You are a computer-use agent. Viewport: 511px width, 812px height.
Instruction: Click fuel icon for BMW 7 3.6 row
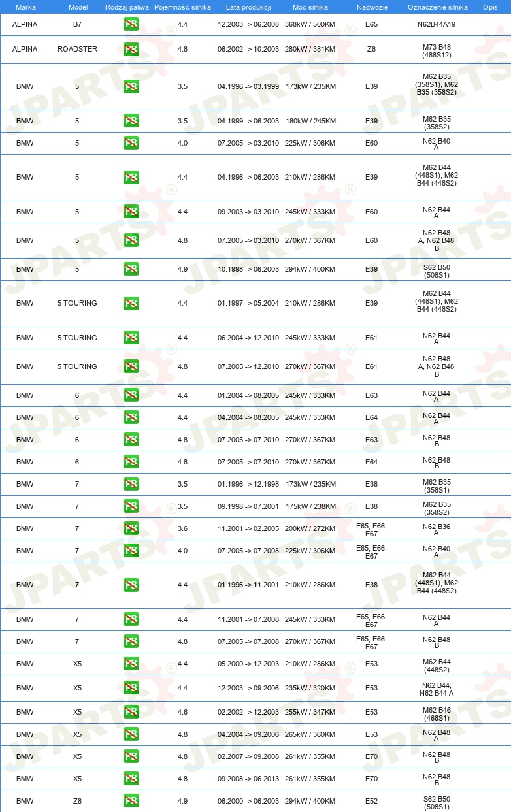point(131,528)
